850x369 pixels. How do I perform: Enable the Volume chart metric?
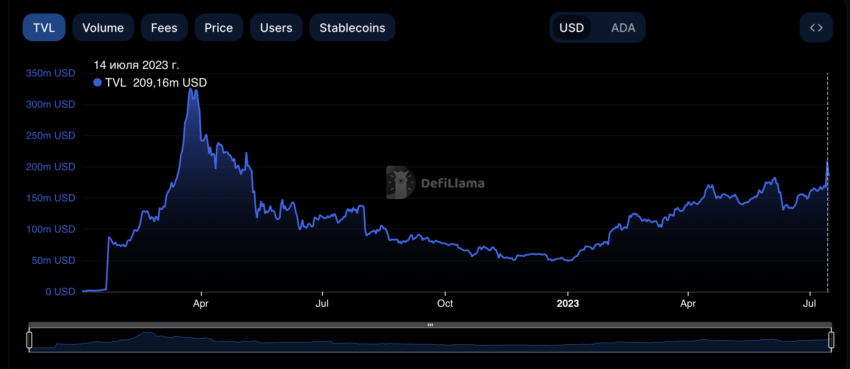tap(103, 28)
